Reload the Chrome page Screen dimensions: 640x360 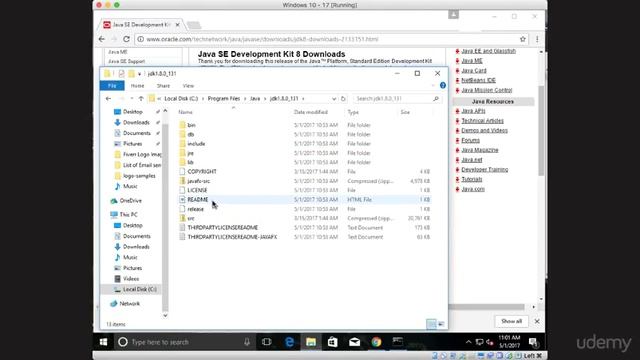click(127, 39)
